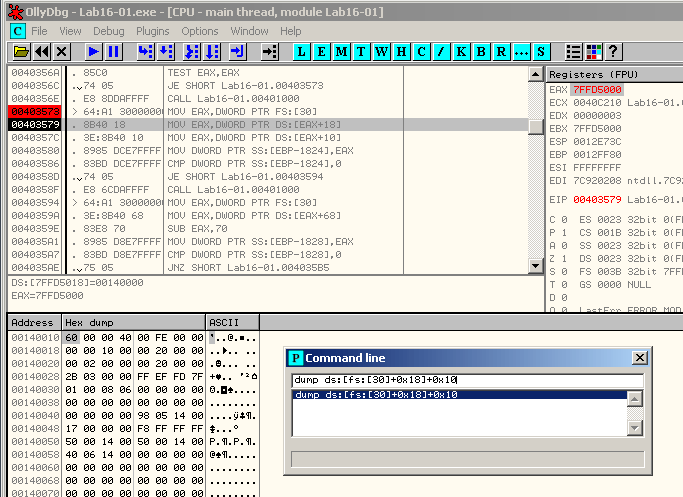This screenshot has height=497, width=683.
Task: Open Memory map with M button
Action: point(341,51)
